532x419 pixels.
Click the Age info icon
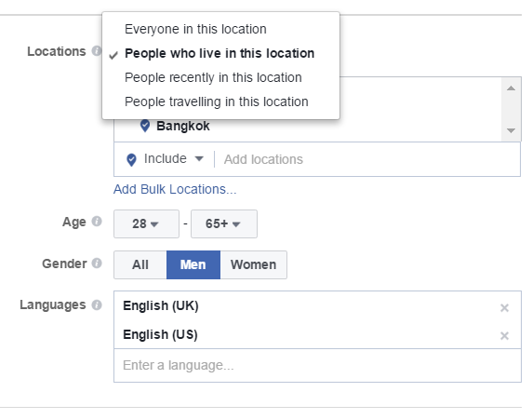tap(97, 222)
